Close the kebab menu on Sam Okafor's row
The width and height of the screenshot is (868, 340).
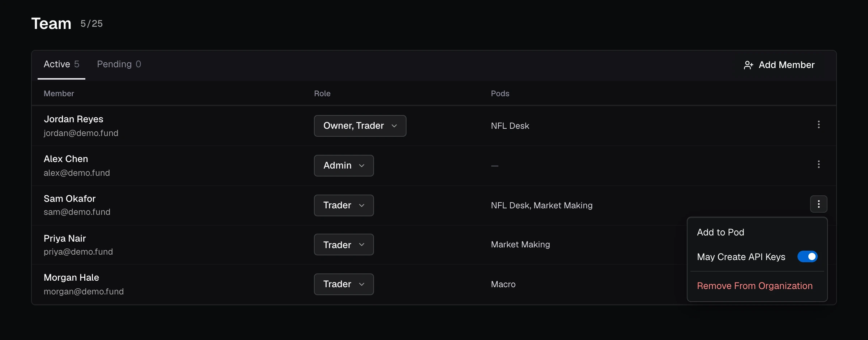818,204
